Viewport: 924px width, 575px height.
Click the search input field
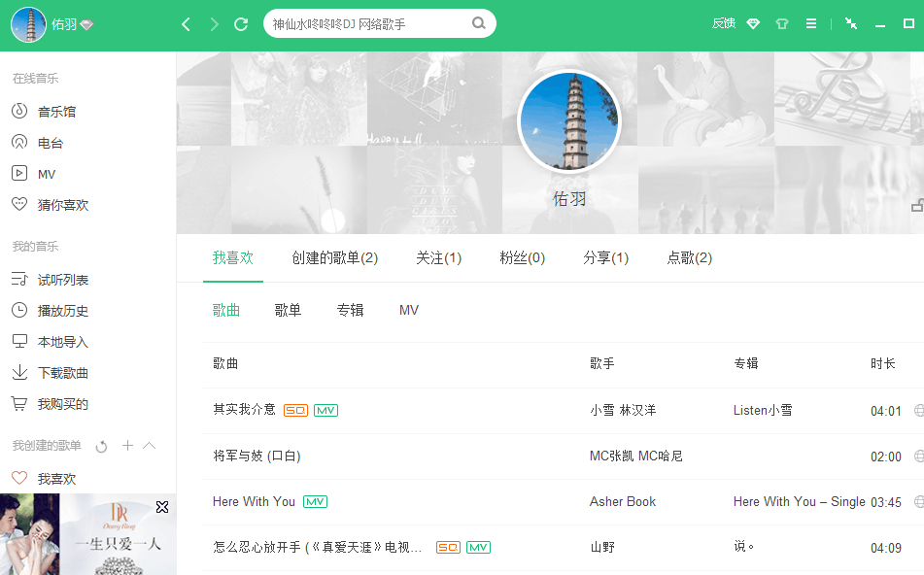(x=367, y=24)
